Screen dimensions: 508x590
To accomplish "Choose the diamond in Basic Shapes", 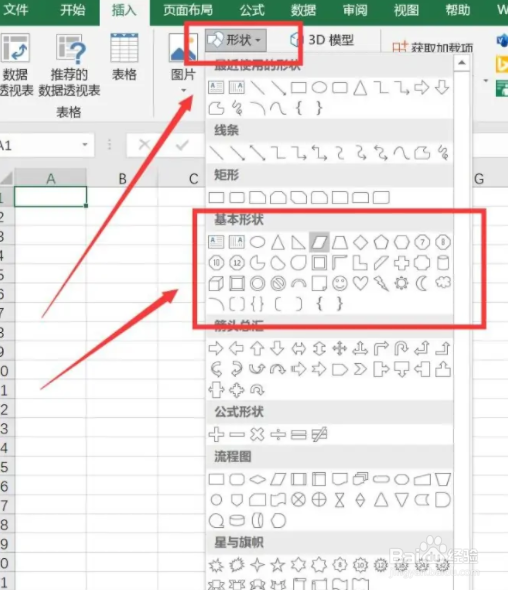I will 360,242.
